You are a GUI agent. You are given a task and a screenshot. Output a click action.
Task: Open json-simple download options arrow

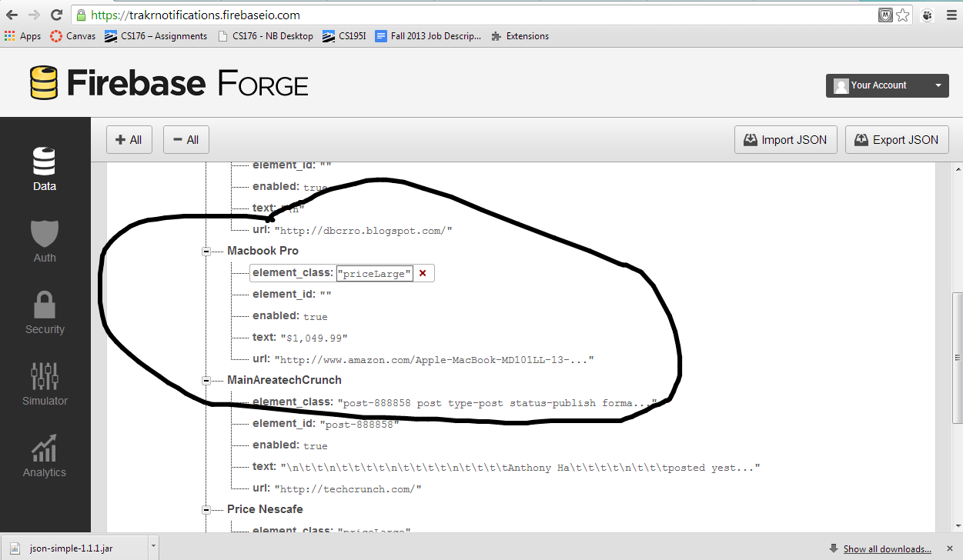pyautogui.click(x=153, y=548)
